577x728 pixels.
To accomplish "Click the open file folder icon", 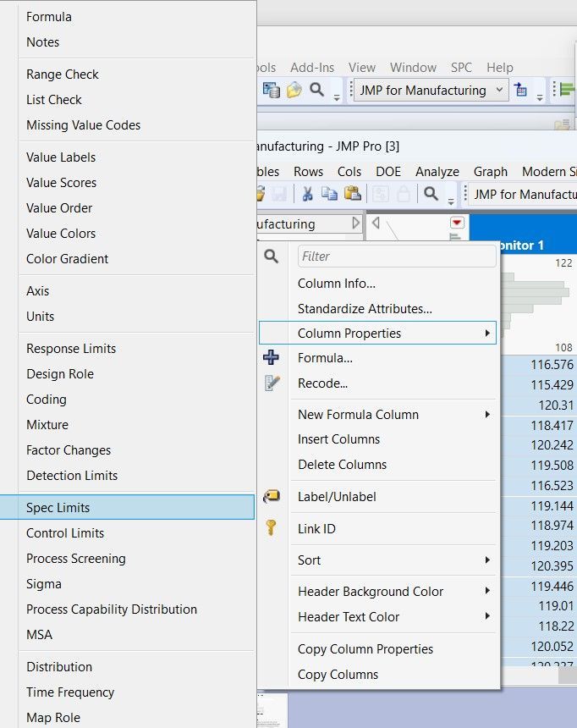I will point(294,90).
